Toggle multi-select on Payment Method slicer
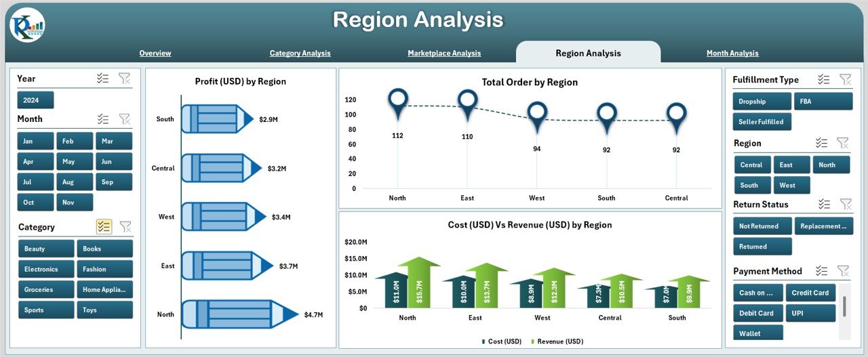Image resolution: width=868 pixels, height=357 pixels. point(821,271)
